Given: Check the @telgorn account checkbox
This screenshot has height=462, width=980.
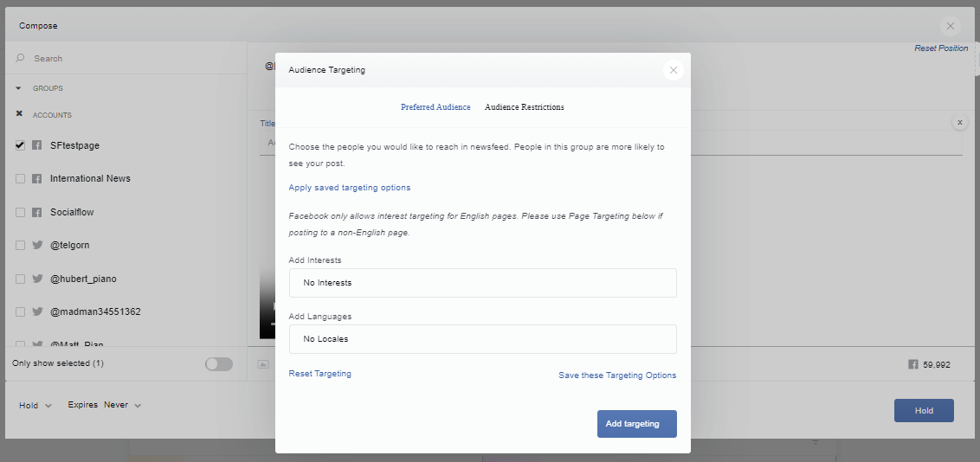Looking at the screenshot, I should coord(20,246).
